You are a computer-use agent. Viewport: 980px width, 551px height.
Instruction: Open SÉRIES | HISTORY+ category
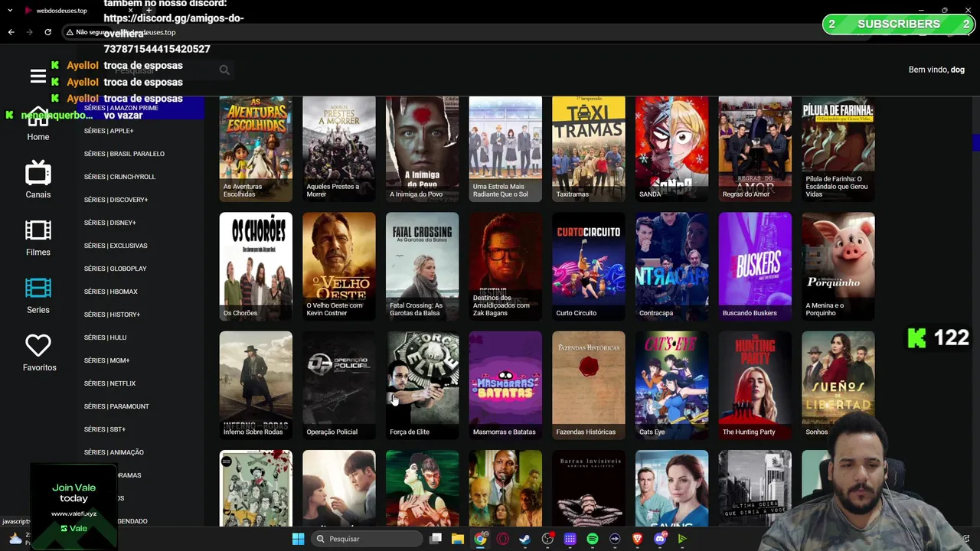coord(112,315)
